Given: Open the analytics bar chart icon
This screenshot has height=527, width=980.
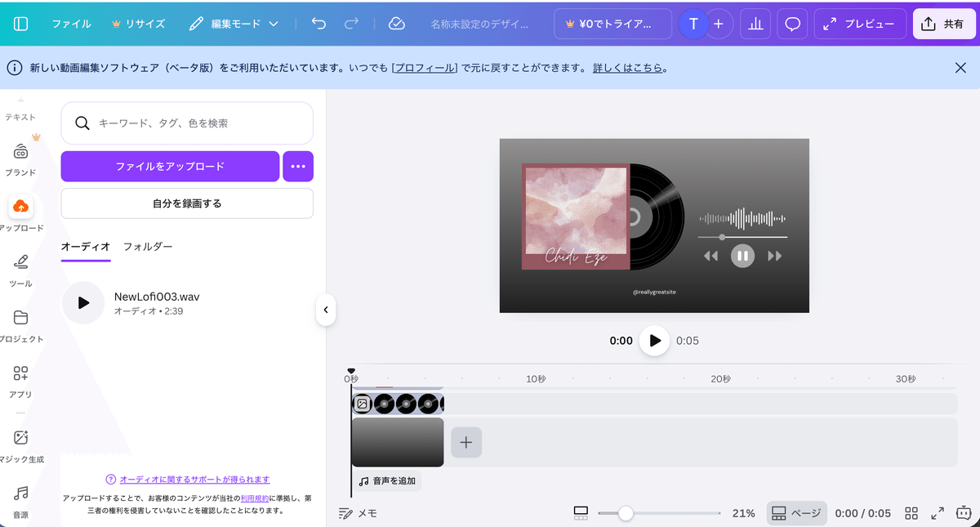Looking at the screenshot, I should coord(755,24).
